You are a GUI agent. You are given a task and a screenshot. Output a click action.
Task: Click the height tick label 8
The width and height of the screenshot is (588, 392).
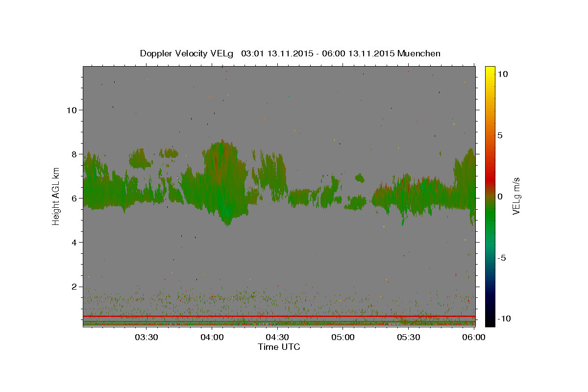pyautogui.click(x=74, y=154)
